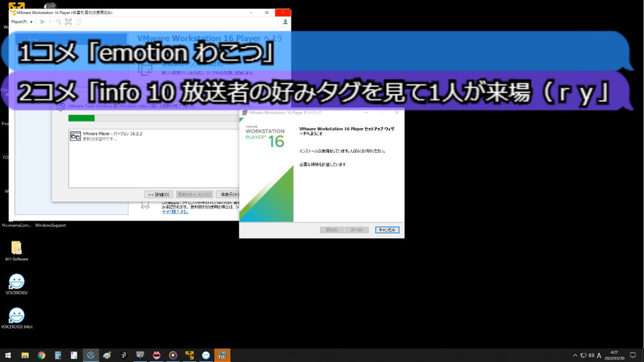The width and height of the screenshot is (644, 362).
Task: Click the highlighted setup installer taskbar icon
Action: [222, 355]
